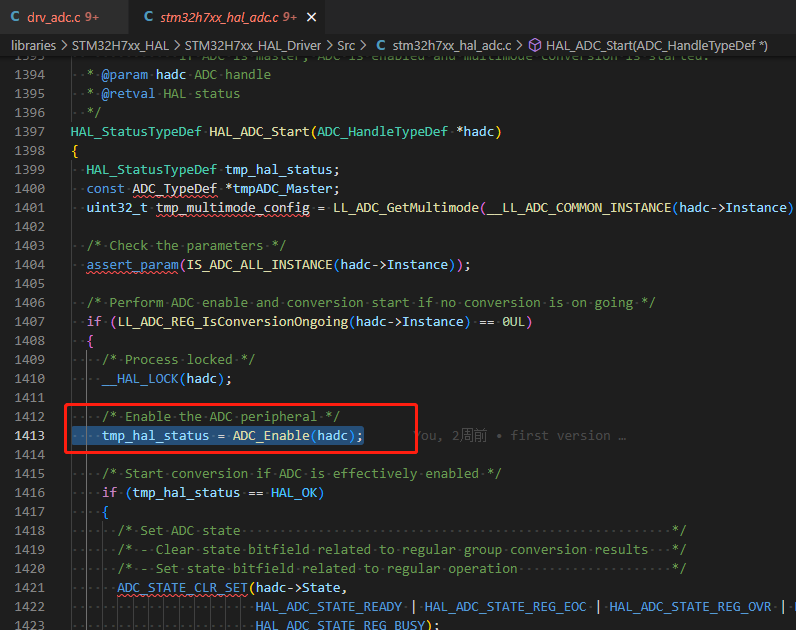The image size is (796, 630).
Task: Close the stm32h7xx_hal_adc.c tab
Action: 312,17
